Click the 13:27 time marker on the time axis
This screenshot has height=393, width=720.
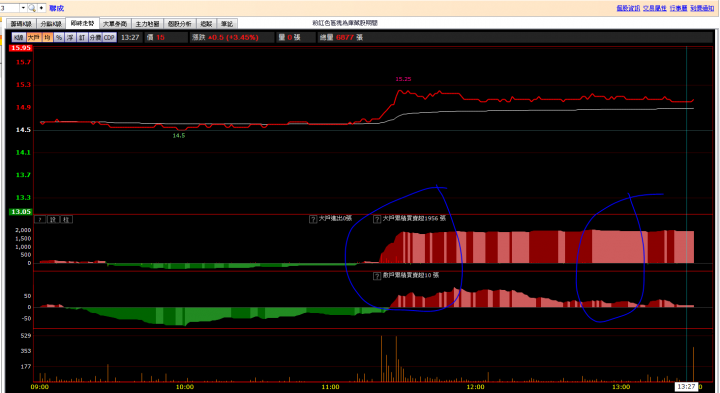[686, 387]
